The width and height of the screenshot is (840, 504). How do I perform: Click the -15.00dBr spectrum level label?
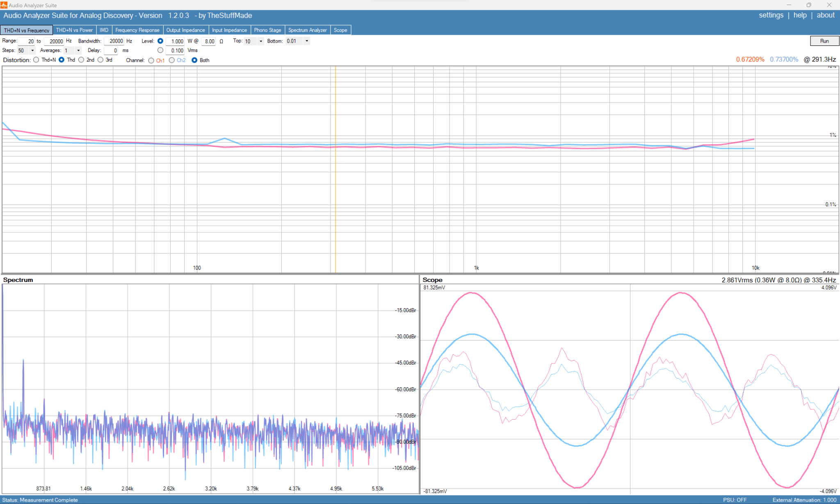point(405,310)
